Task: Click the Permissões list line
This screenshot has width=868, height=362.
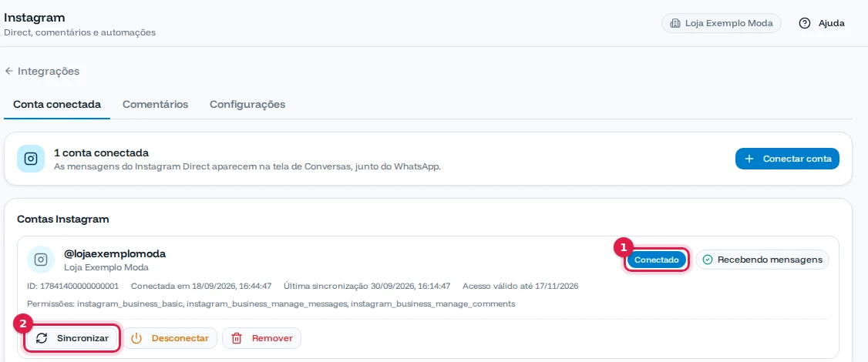Action: pyautogui.click(x=271, y=304)
